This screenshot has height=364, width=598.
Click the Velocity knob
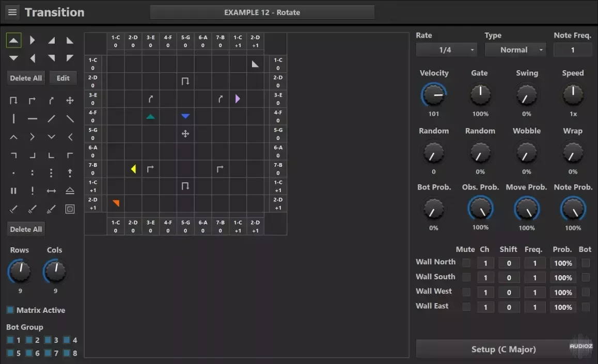pyautogui.click(x=434, y=94)
